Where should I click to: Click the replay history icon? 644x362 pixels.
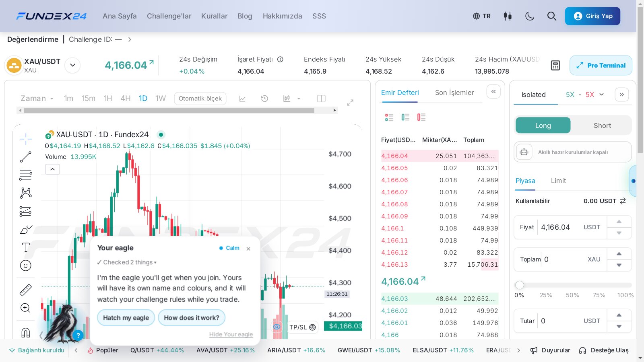(264, 99)
